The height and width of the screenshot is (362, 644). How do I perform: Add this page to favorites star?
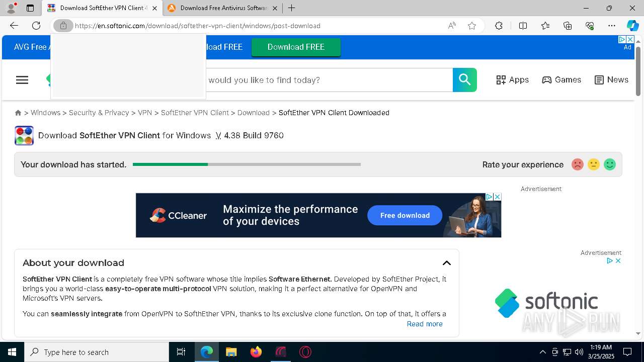(472, 26)
